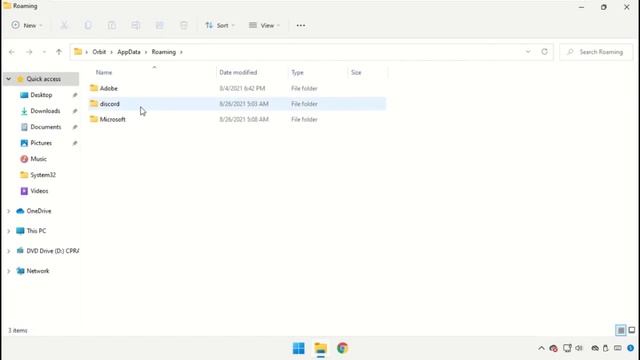The height and width of the screenshot is (360, 640).
Task: Select Network in navigation pane
Action: tap(38, 271)
